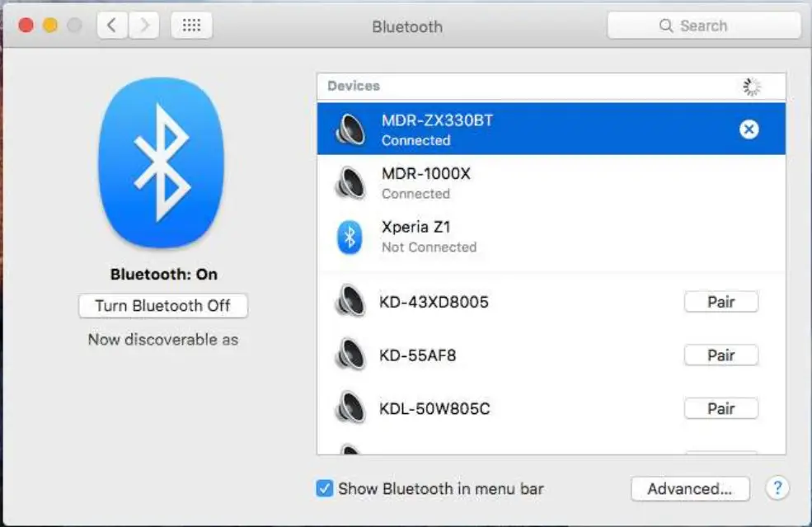Uncheck Show Bluetooth in menu bar

coord(324,488)
